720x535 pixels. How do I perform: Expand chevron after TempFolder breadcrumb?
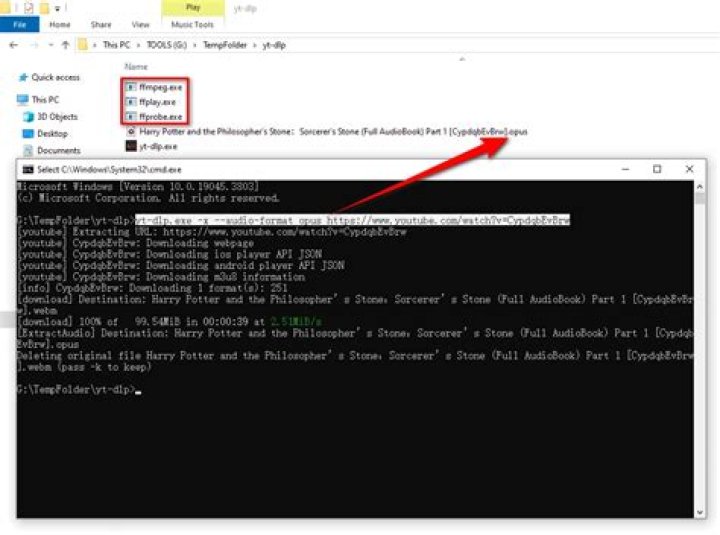(x=254, y=45)
